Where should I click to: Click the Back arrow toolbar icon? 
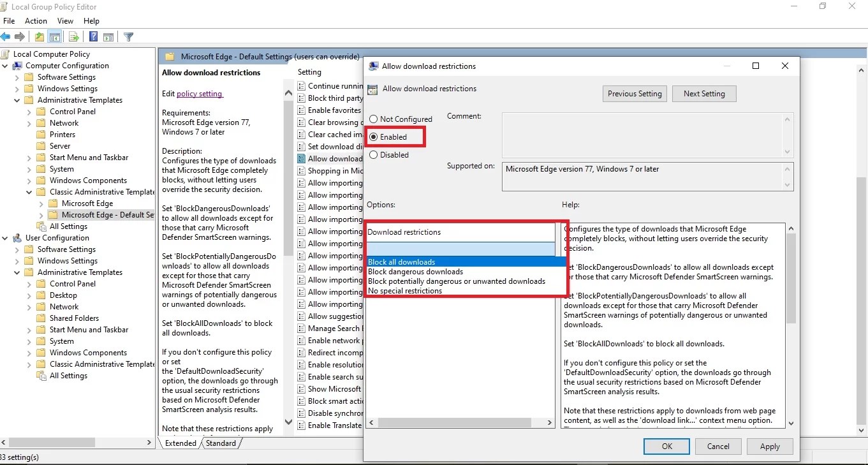tap(6, 37)
